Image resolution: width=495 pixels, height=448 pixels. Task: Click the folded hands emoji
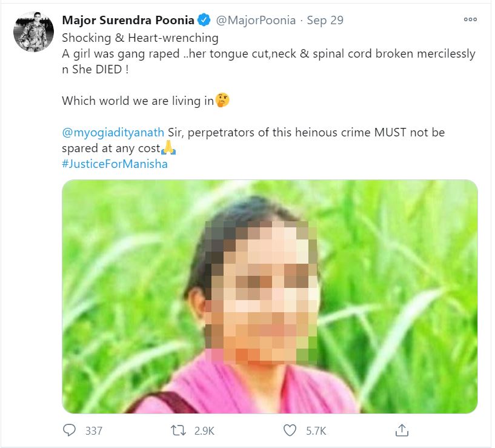(168, 147)
